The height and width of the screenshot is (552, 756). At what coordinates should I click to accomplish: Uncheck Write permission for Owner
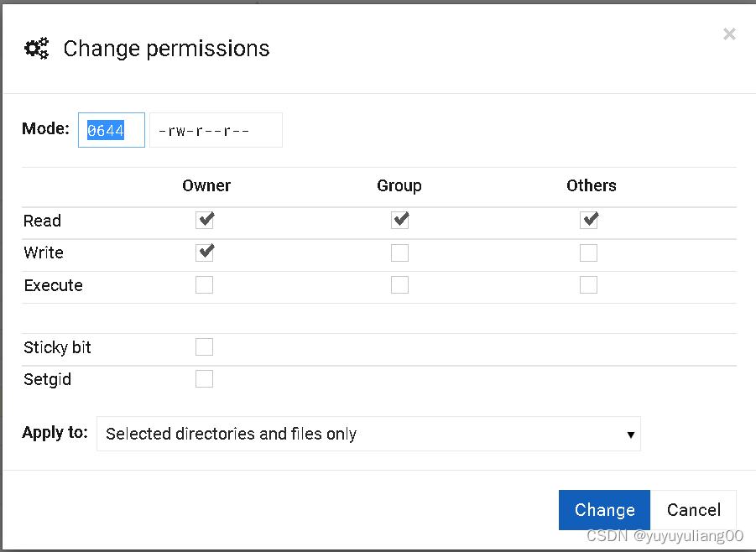(x=205, y=252)
